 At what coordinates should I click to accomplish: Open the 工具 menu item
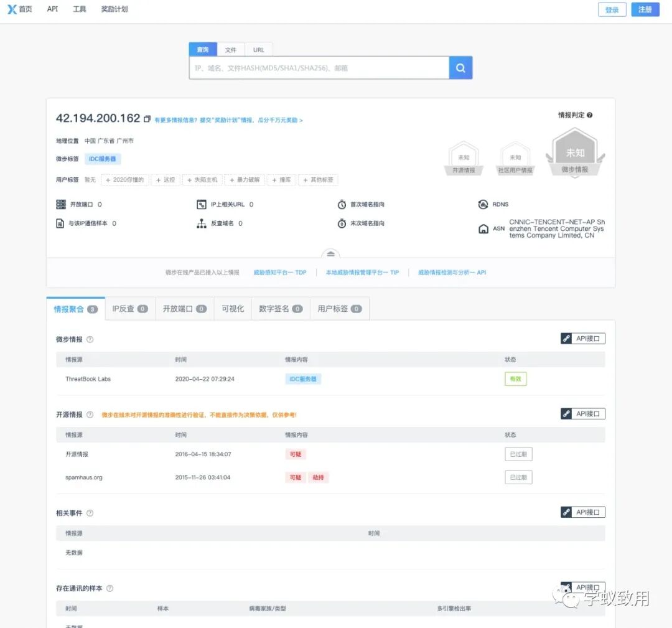tap(79, 9)
